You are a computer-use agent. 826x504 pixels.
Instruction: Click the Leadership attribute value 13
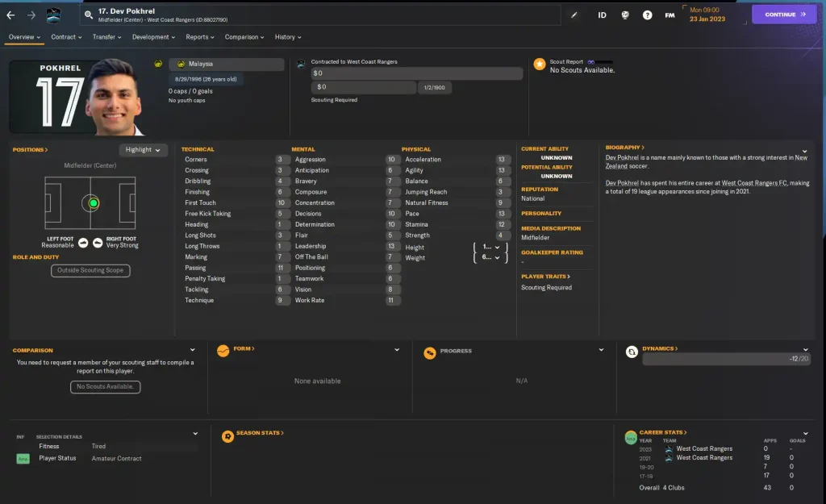[391, 247]
